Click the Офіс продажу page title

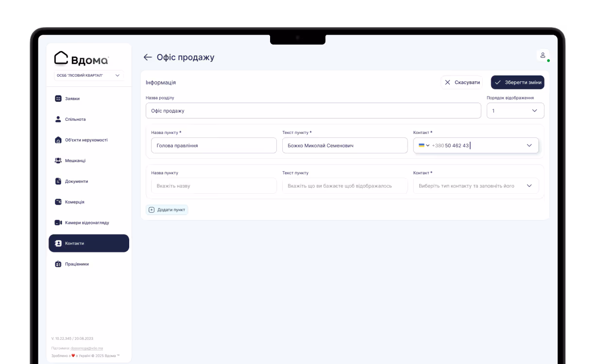pyautogui.click(x=185, y=57)
